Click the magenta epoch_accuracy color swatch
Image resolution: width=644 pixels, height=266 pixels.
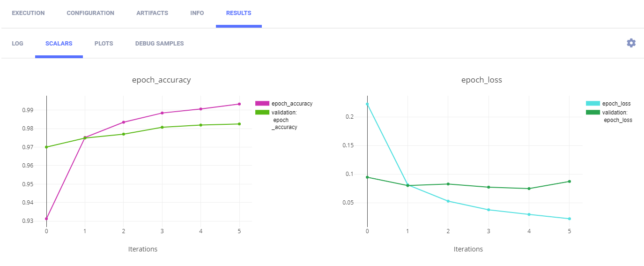262,104
